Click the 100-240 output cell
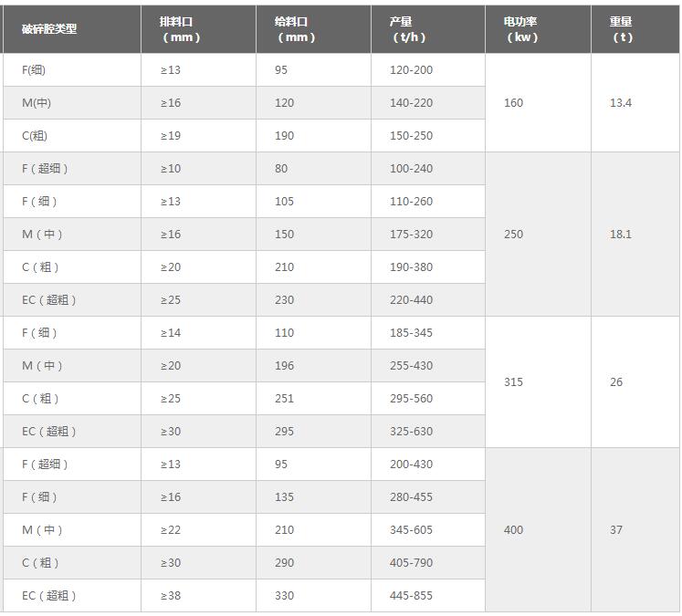The width and height of the screenshot is (682, 616). [411, 169]
